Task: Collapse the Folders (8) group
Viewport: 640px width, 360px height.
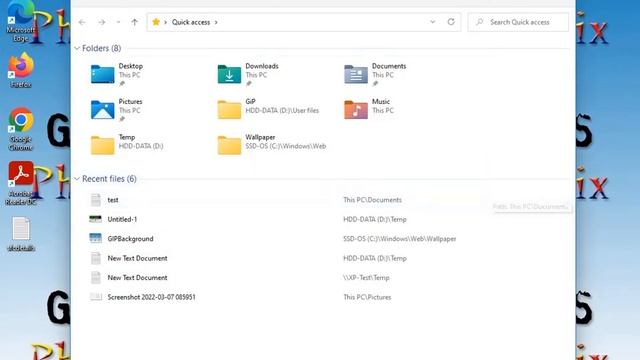Action: click(x=77, y=48)
